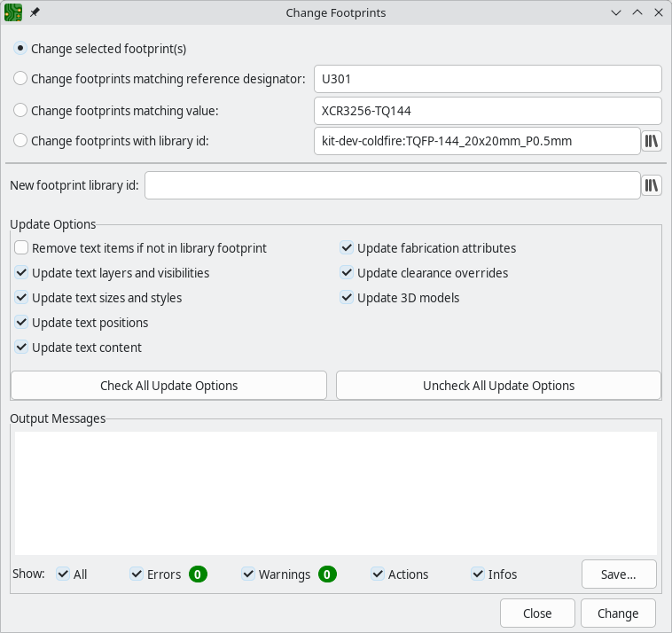Viewport: 672px width, 633px height.
Task: Uncheck 'Update 3D models' option
Action: pyautogui.click(x=347, y=298)
